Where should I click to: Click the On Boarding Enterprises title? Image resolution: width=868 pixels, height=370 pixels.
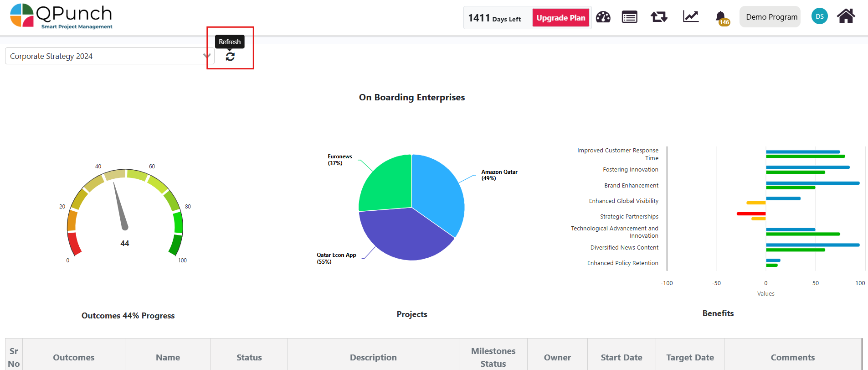[x=412, y=97]
